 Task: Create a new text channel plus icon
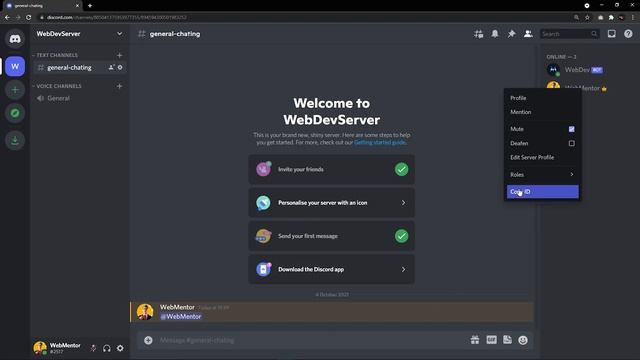(119, 55)
